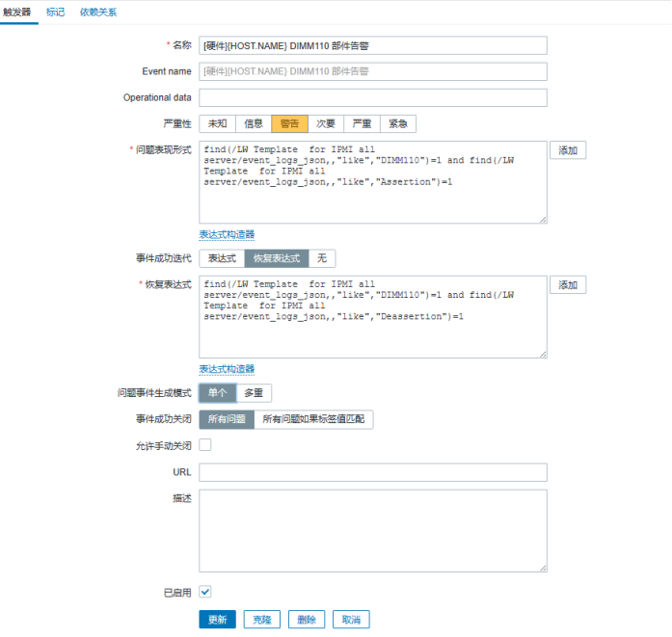Select severity 紧急
Screen dimensions: 672x637
point(398,123)
